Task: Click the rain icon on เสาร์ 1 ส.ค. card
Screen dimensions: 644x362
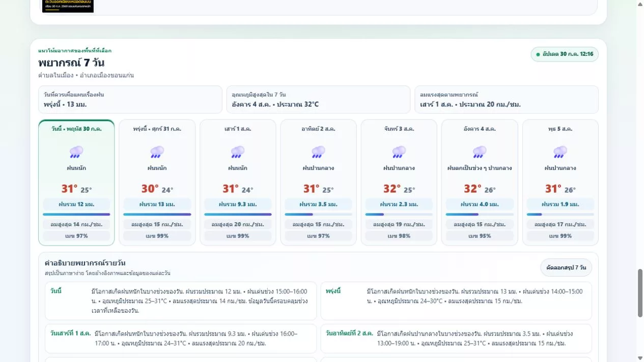Action: click(x=238, y=152)
